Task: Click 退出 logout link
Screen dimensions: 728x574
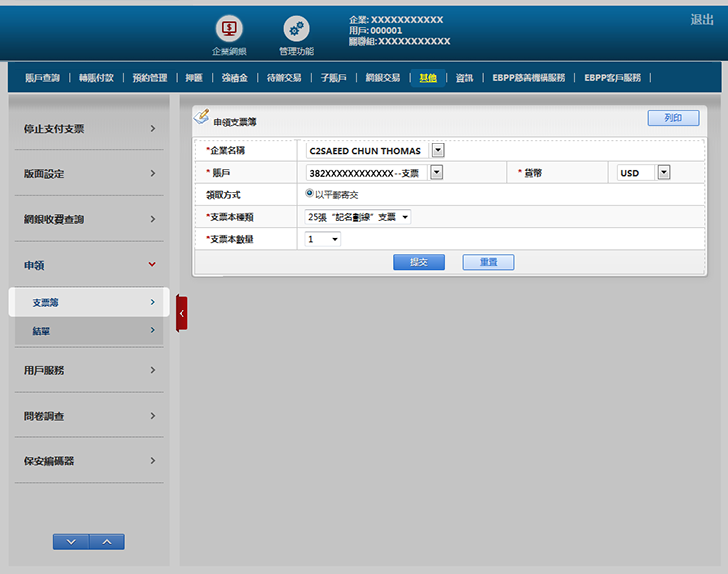Action: 702,20
